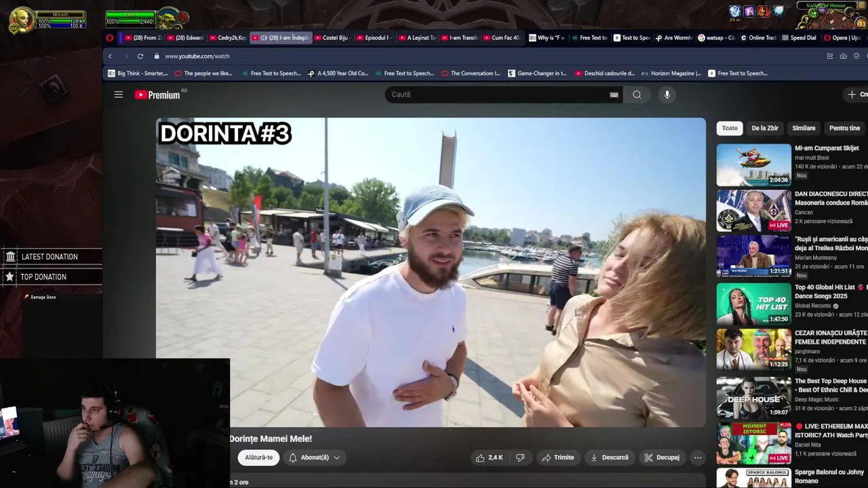The height and width of the screenshot is (488, 868).
Task: Click the Latest Donation overlay label
Action: pos(50,257)
